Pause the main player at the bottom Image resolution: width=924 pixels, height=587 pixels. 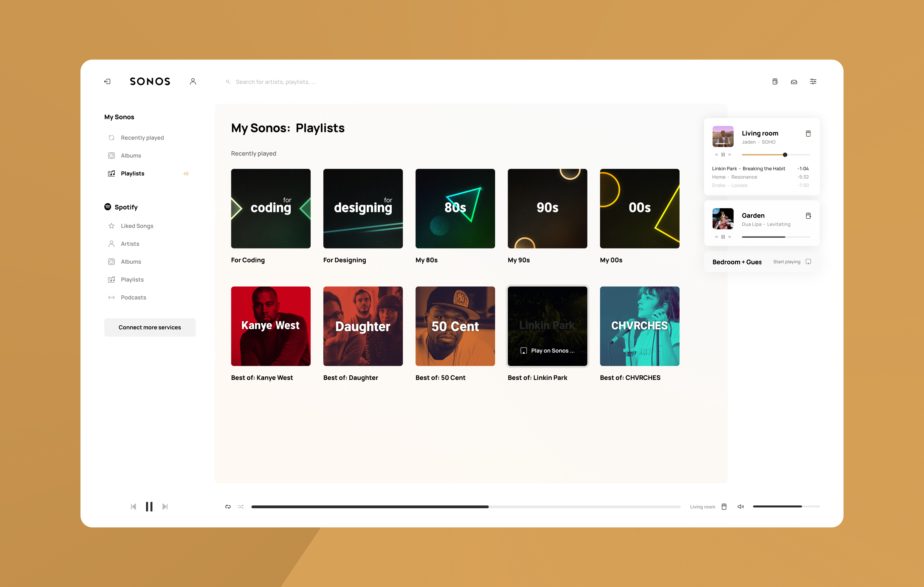(149, 507)
